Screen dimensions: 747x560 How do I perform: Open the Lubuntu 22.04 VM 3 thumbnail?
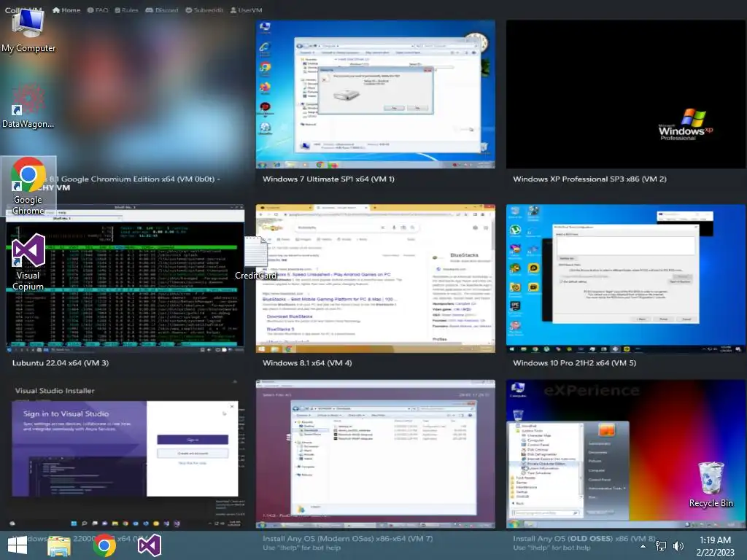125,279
